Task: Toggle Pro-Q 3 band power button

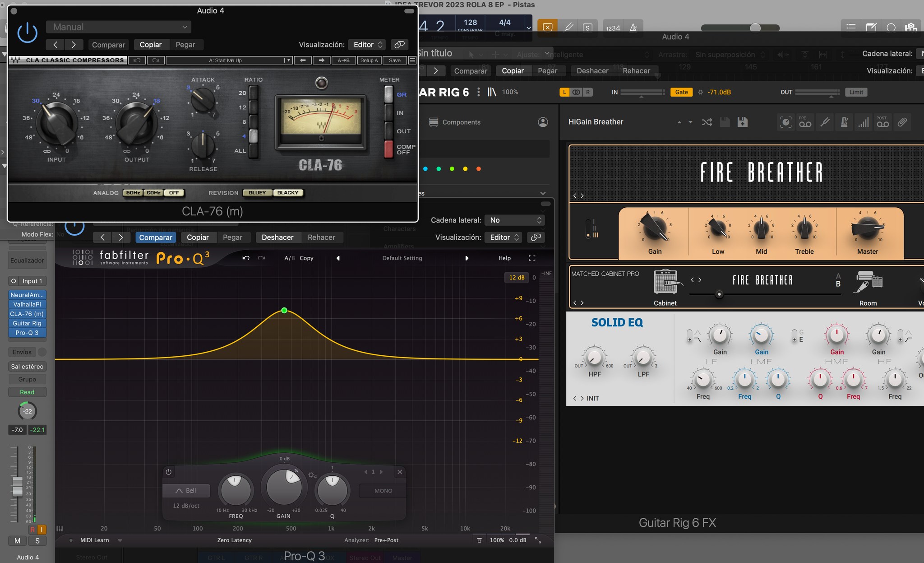Action: tap(168, 472)
